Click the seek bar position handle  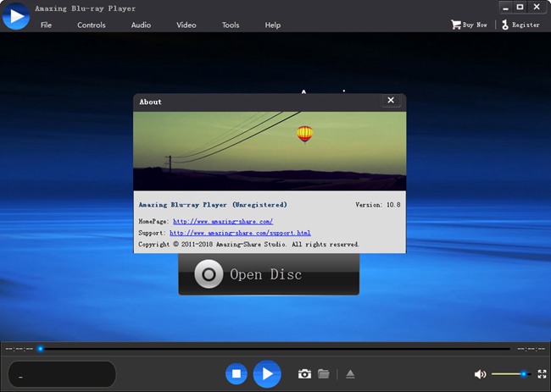pos(41,349)
